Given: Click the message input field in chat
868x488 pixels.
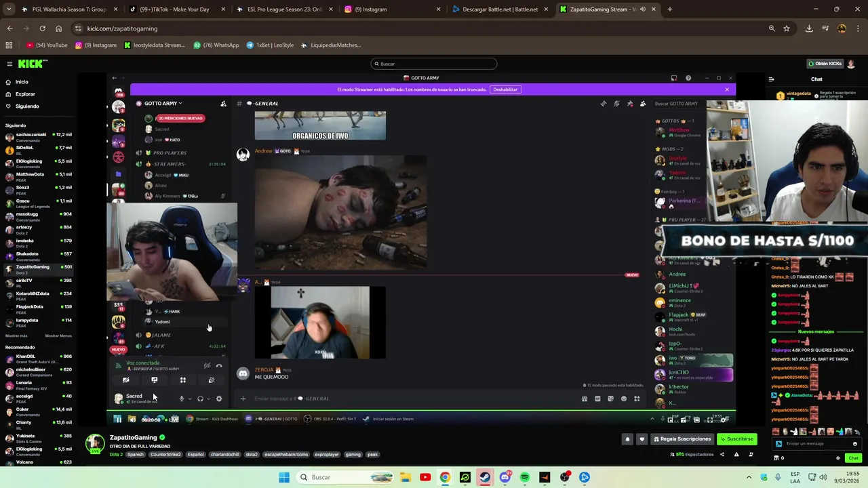Looking at the screenshot, I should pos(816,444).
